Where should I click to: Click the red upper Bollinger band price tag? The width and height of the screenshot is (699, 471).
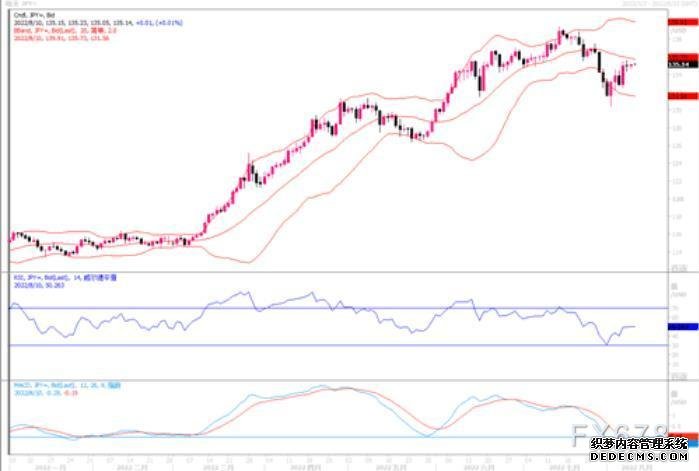tap(682, 20)
